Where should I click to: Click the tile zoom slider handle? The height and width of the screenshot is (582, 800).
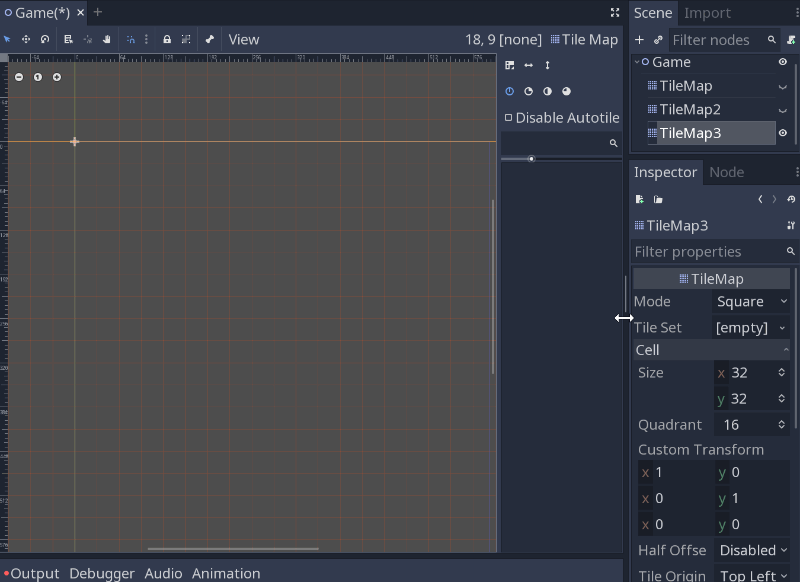coord(531,158)
